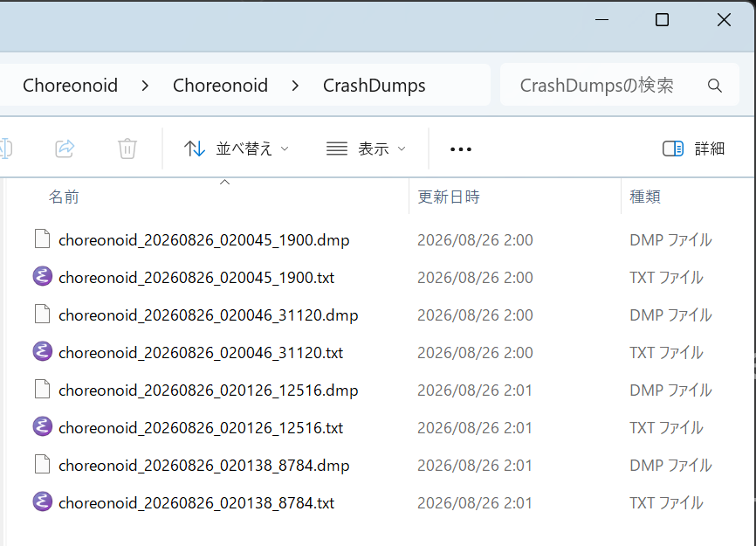Select choreonoid_20260826_020126_12516.dmp file
The height and width of the screenshot is (546, 756).
pyautogui.click(x=209, y=390)
